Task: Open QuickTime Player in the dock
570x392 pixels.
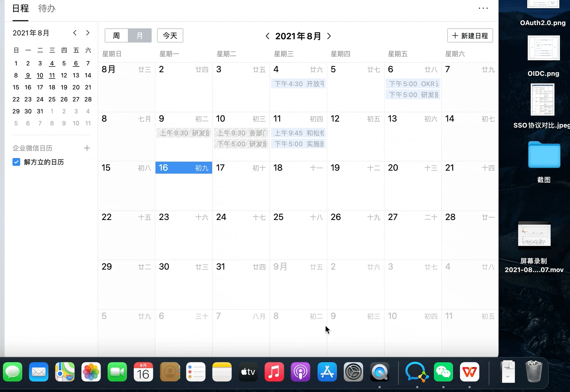Action: (379, 372)
